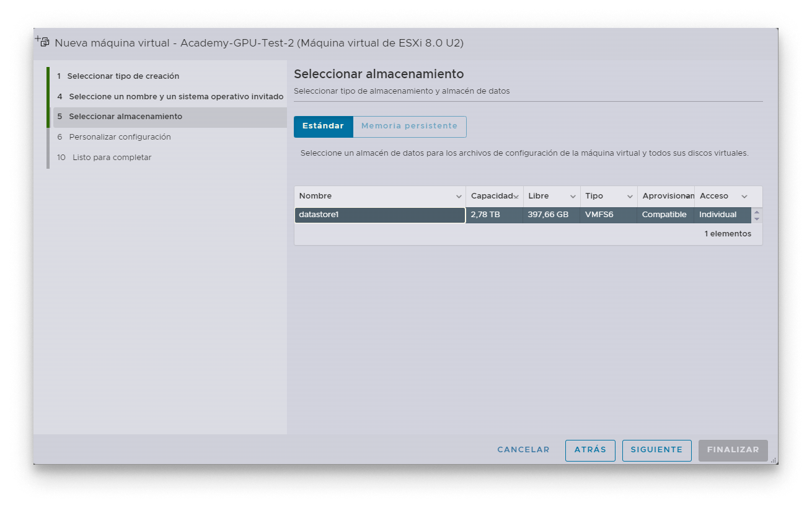Jump to step 6 Personalizar configuración

[x=120, y=137]
